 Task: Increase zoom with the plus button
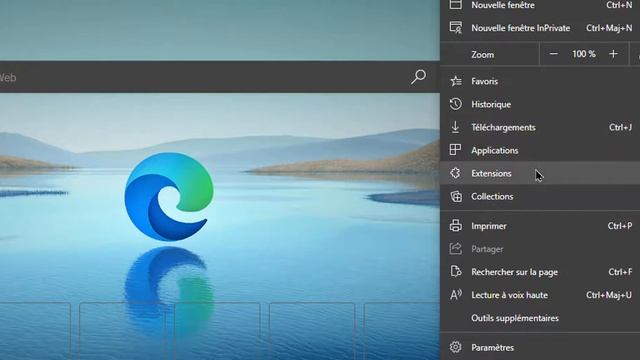613,54
